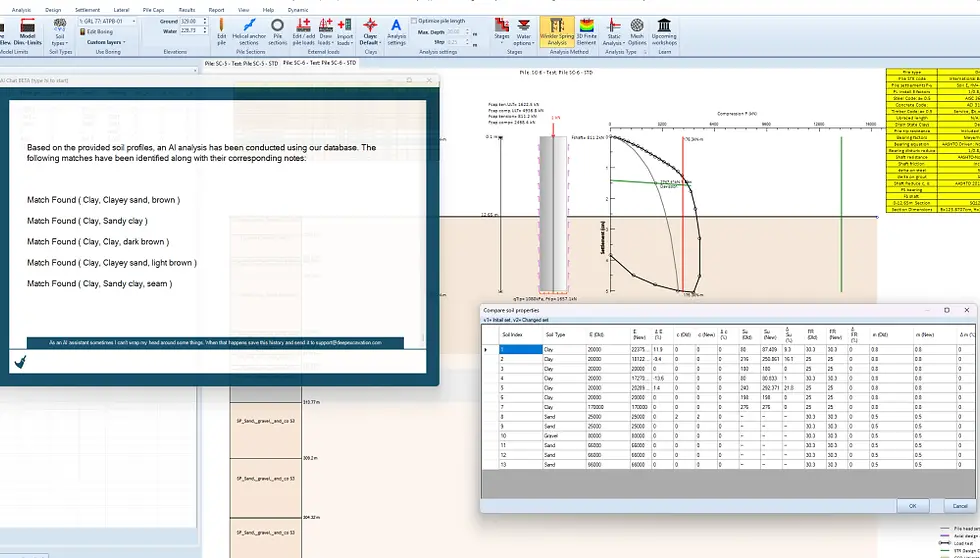The image size is (980, 558).
Task: Select Soil Index 1 cell
Action: 520,350
